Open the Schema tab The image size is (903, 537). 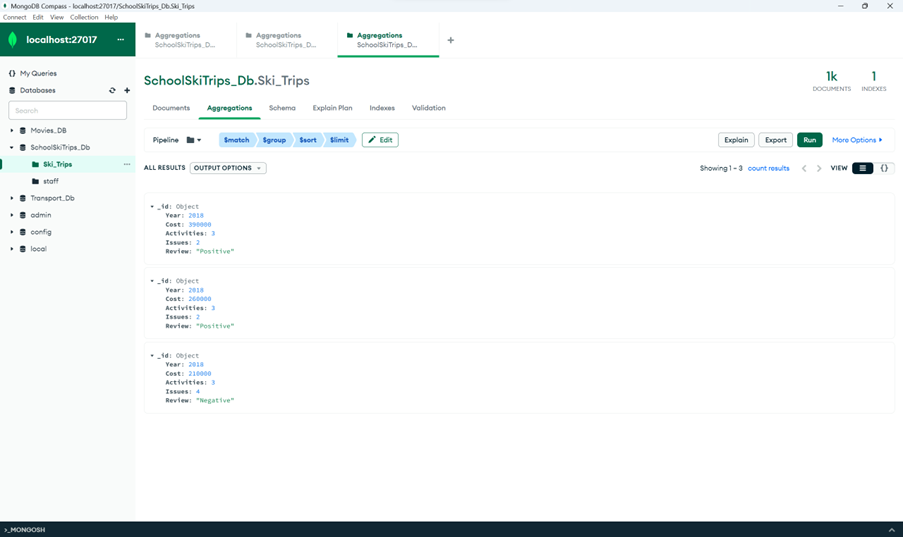(282, 108)
